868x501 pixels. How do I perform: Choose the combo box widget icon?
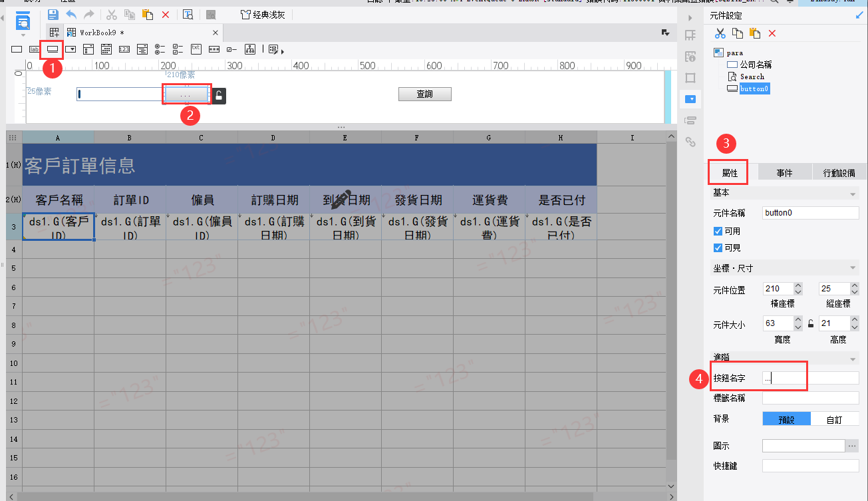tap(71, 49)
